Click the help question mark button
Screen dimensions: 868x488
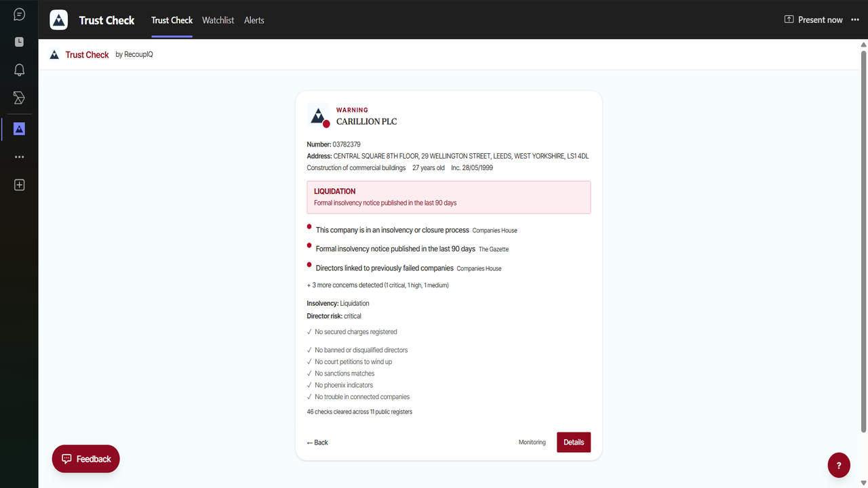point(839,466)
